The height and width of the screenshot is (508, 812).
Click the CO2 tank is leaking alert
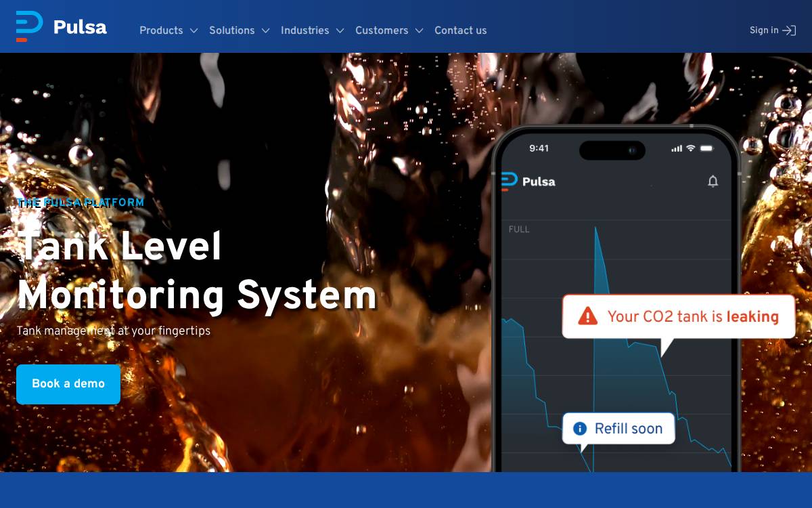tap(679, 316)
